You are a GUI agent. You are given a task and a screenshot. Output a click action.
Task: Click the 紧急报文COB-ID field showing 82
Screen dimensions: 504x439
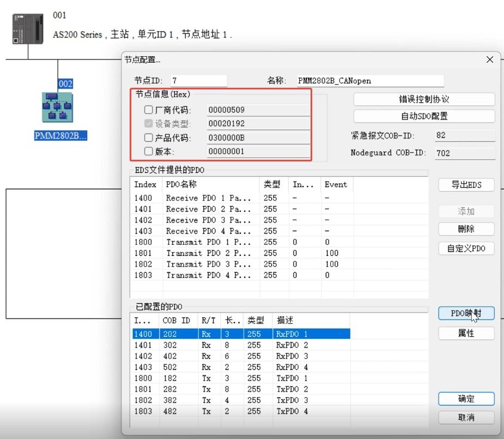pyautogui.click(x=465, y=135)
